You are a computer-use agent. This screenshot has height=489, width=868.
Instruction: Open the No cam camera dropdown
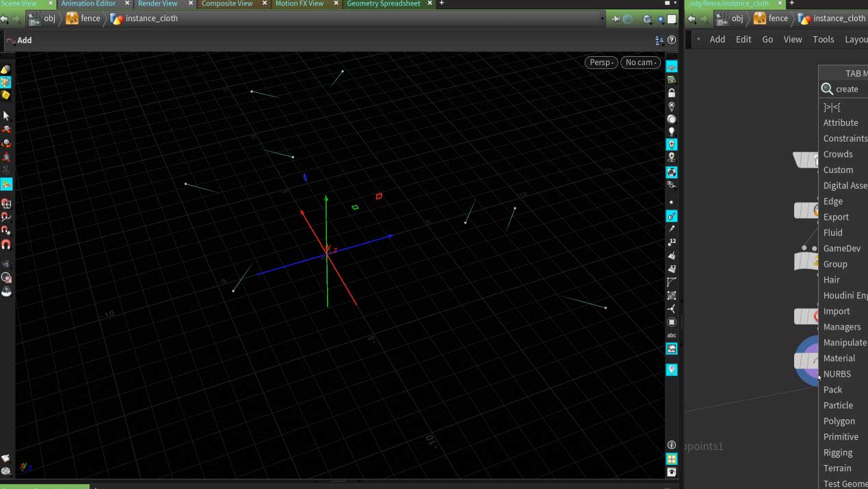tap(640, 62)
